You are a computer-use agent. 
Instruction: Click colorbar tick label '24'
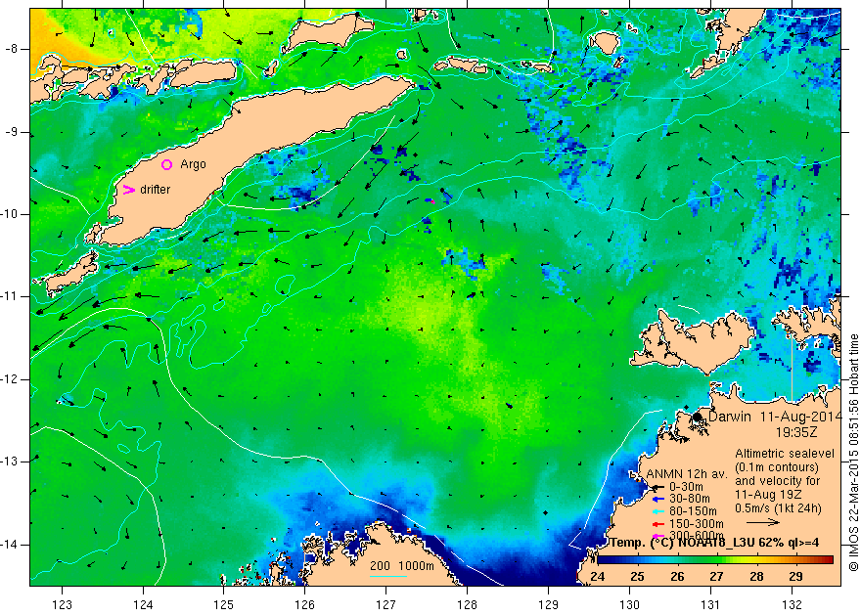pyautogui.click(x=597, y=577)
